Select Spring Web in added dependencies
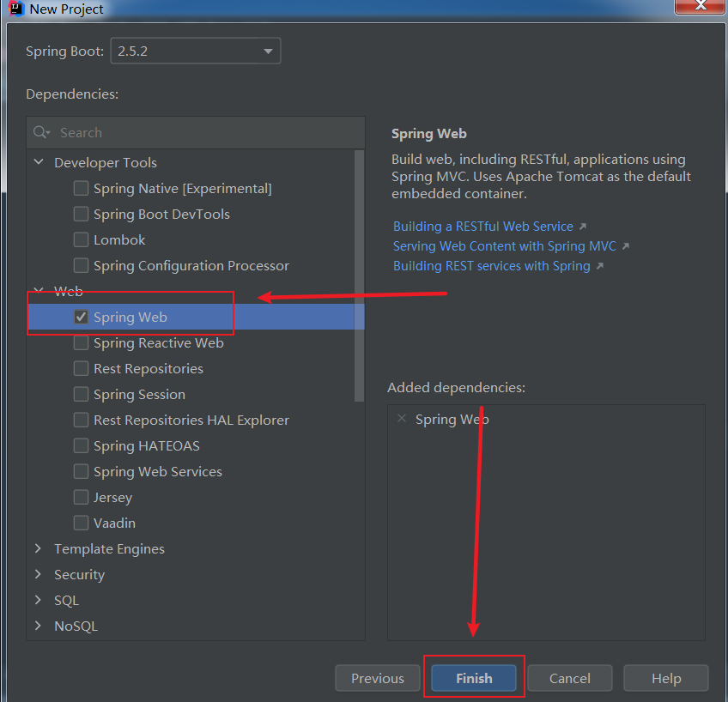This screenshot has width=728, height=702. (452, 420)
